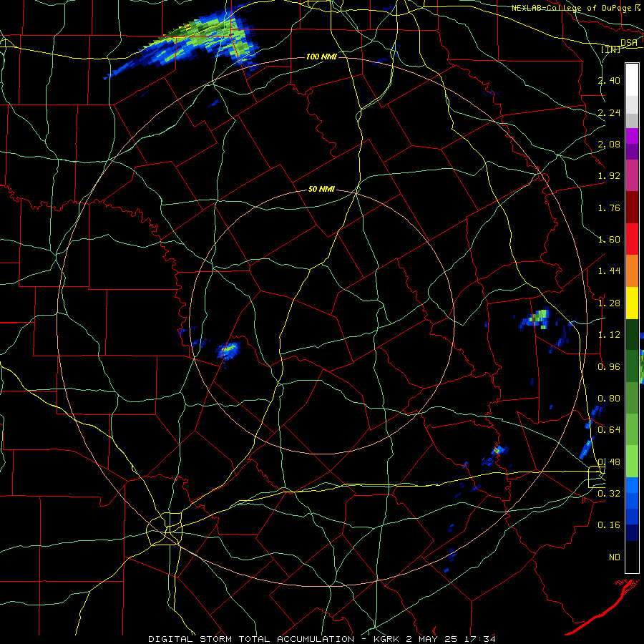The width and height of the screenshot is (644, 644).
Task: Click the 0.16 legend value
Action: click(x=609, y=525)
